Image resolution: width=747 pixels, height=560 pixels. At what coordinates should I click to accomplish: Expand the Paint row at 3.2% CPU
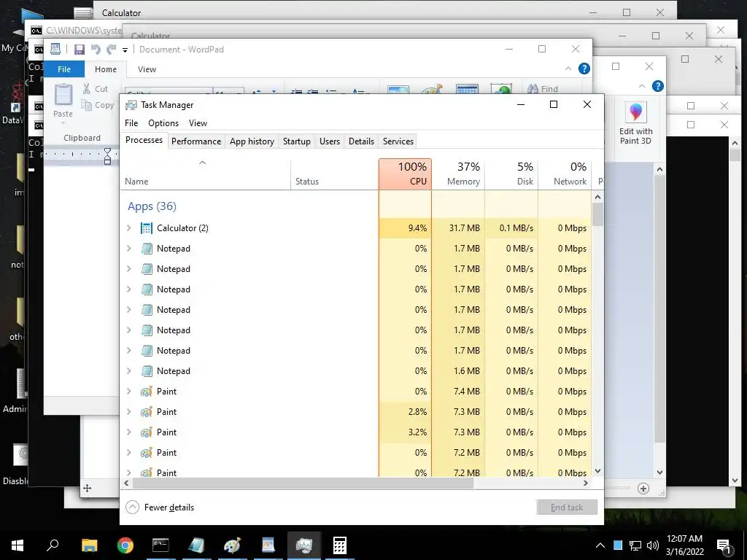pyautogui.click(x=128, y=432)
